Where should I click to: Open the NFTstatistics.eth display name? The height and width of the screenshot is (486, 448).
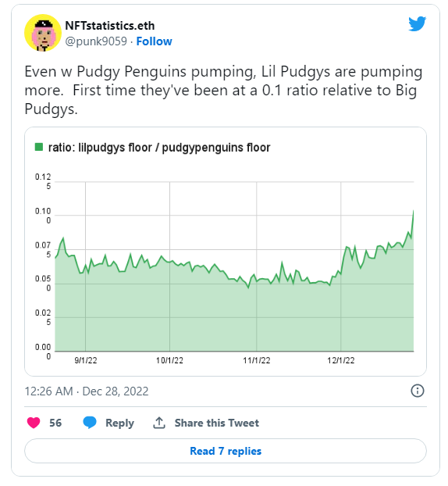tap(110, 26)
